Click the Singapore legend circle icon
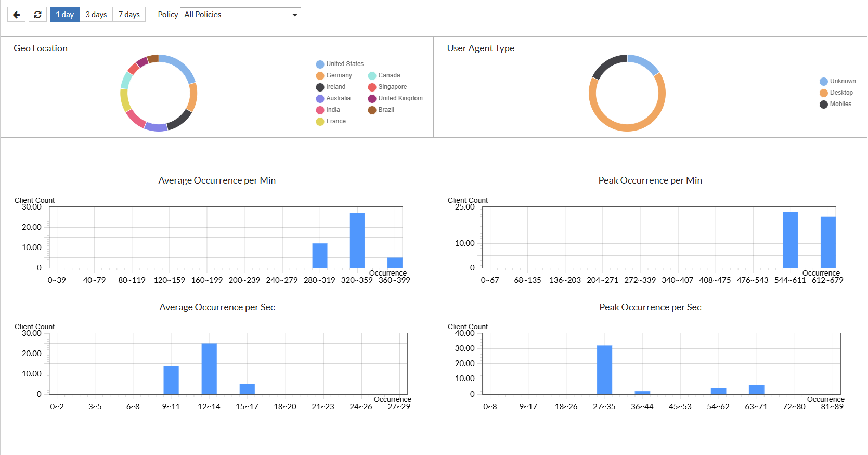This screenshot has height=455, width=868. [x=372, y=87]
